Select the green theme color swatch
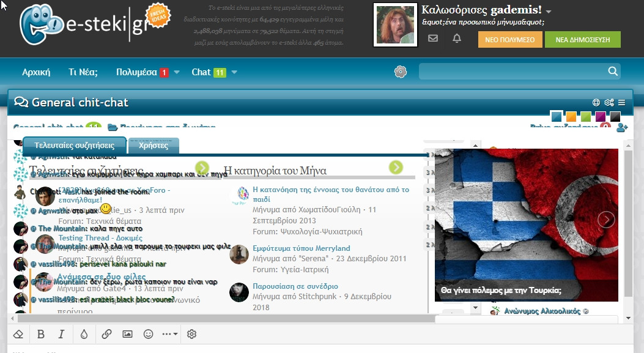This screenshot has width=644, height=353. tap(586, 117)
